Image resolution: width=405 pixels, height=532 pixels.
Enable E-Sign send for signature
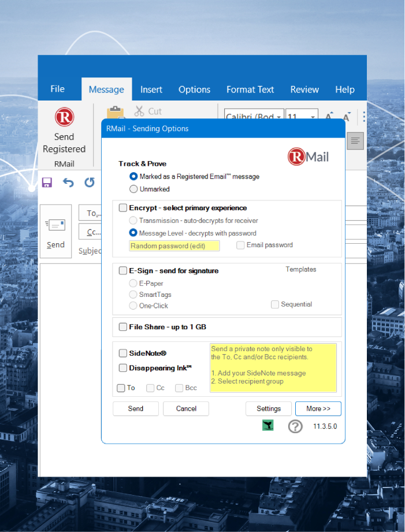point(123,270)
